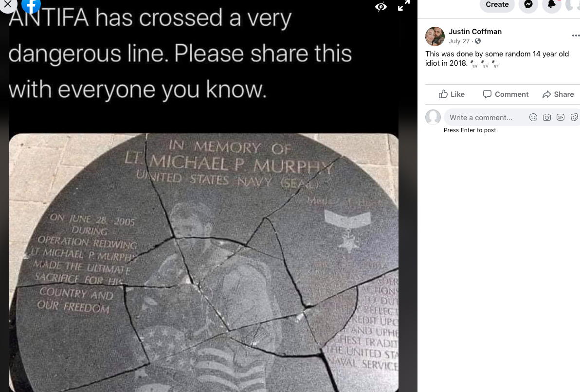
Task: Add a sticker to the comment
Action: [574, 117]
